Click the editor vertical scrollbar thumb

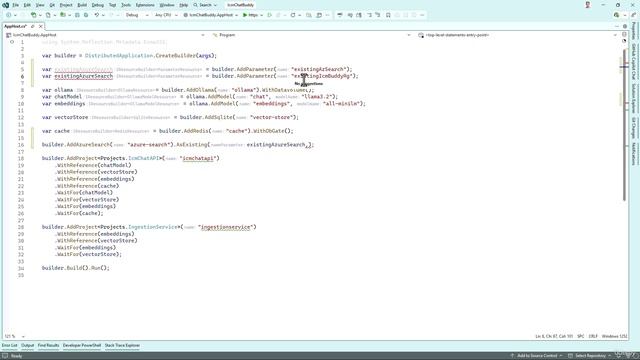coord(624,124)
